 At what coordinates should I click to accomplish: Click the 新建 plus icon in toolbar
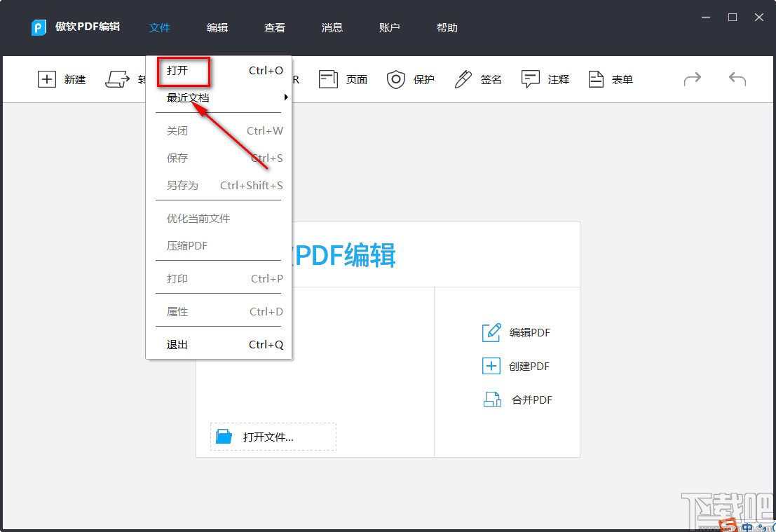point(46,79)
